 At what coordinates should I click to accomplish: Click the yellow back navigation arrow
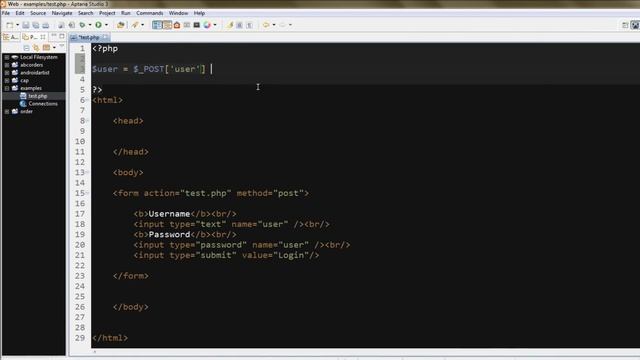[x=266, y=25]
